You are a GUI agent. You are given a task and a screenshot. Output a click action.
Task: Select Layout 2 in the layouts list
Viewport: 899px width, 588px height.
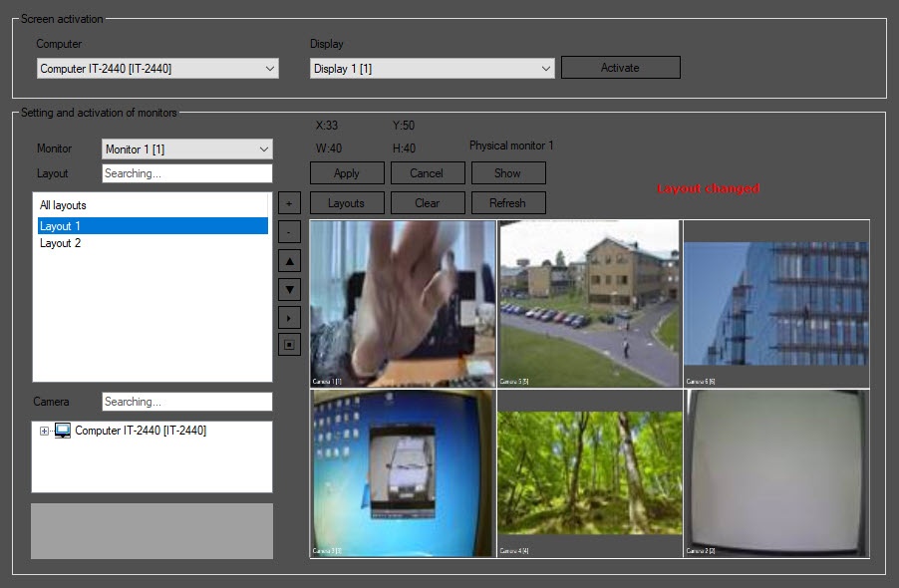tap(61, 243)
